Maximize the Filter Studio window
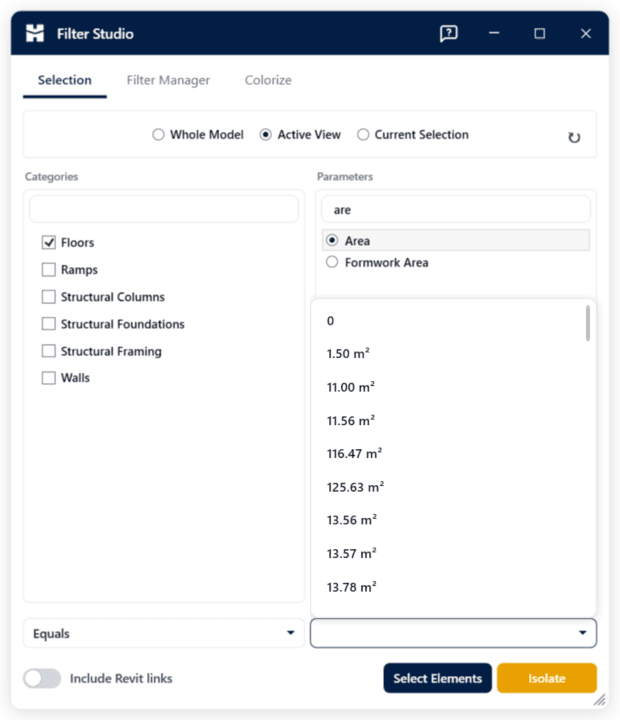The height and width of the screenshot is (720, 620). [x=540, y=34]
